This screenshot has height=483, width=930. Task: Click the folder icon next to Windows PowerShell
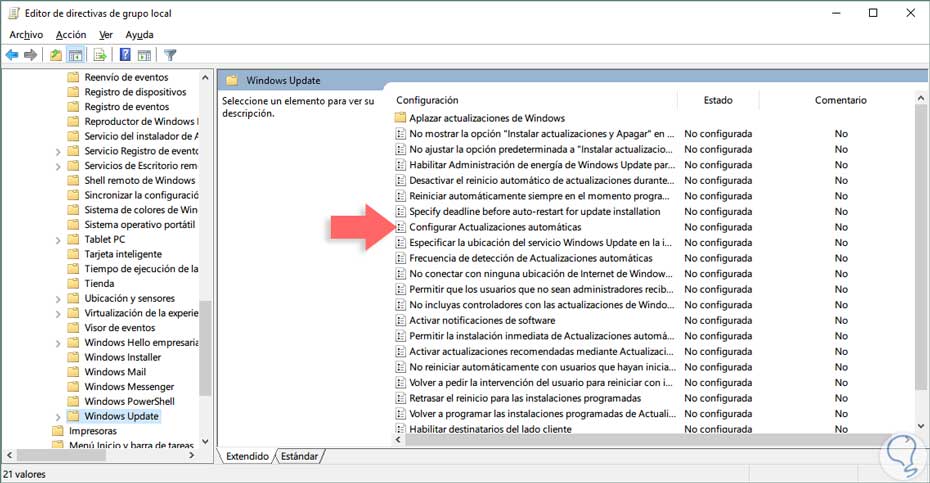74,401
